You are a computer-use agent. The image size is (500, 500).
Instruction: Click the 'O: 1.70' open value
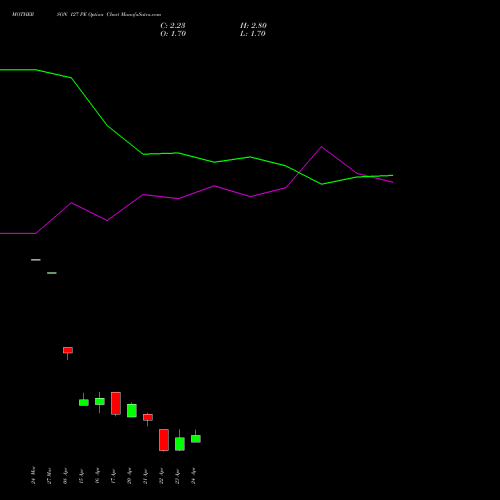173,34
